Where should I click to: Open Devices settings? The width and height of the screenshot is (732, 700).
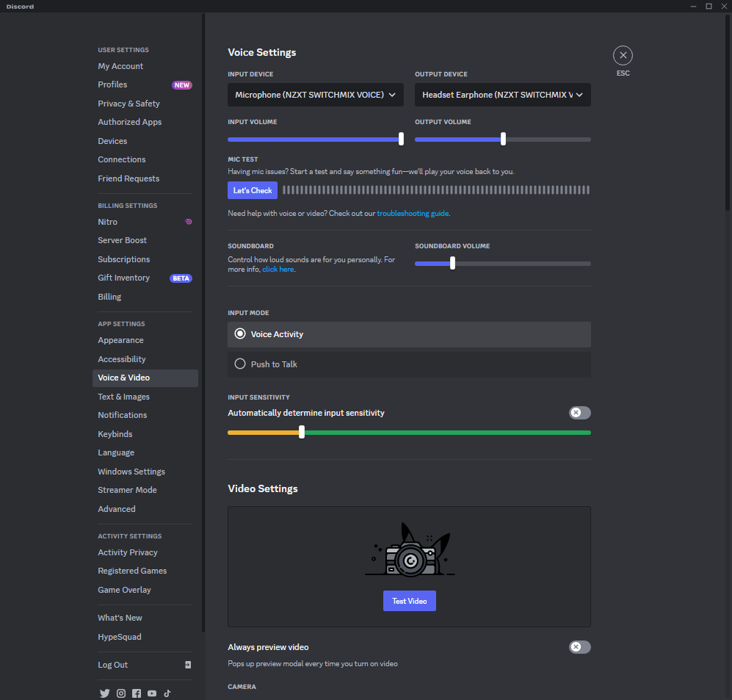pyautogui.click(x=145, y=141)
